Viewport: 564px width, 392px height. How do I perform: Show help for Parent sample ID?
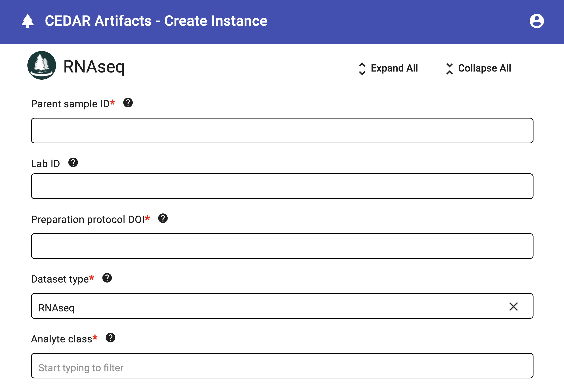click(128, 103)
